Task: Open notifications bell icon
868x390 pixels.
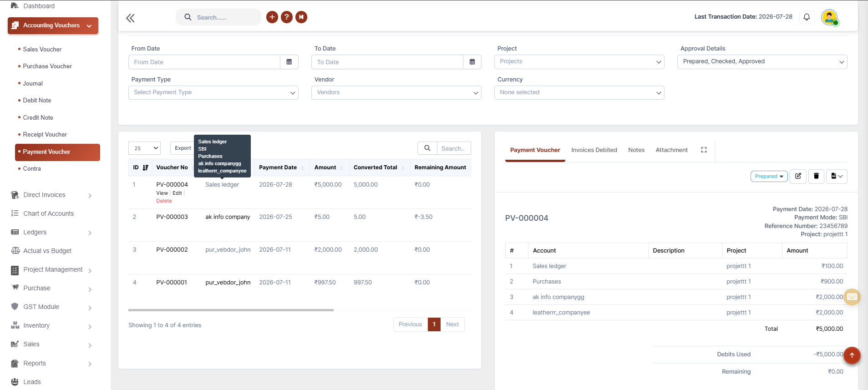Action: coord(807,17)
